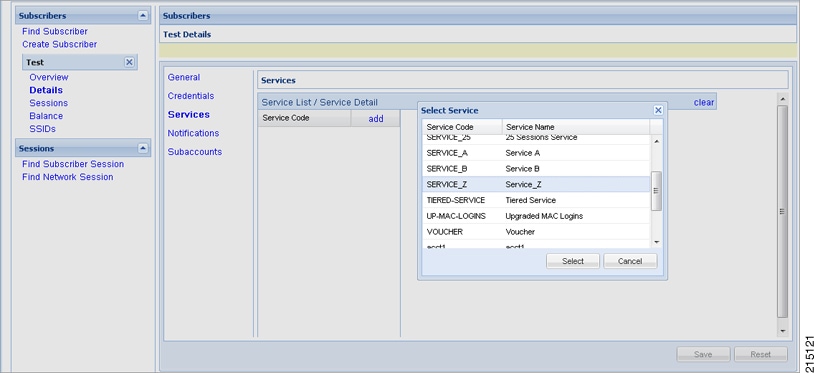Switch to the General section

pyautogui.click(x=184, y=77)
